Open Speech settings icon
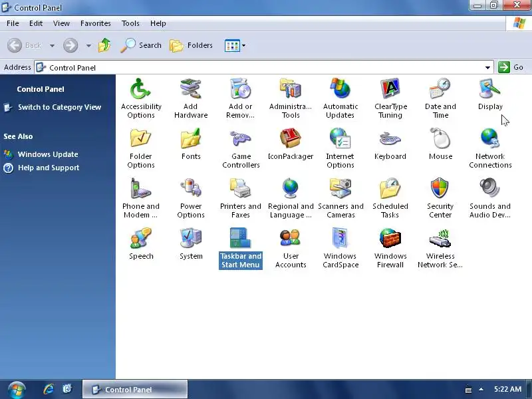 pos(141,243)
